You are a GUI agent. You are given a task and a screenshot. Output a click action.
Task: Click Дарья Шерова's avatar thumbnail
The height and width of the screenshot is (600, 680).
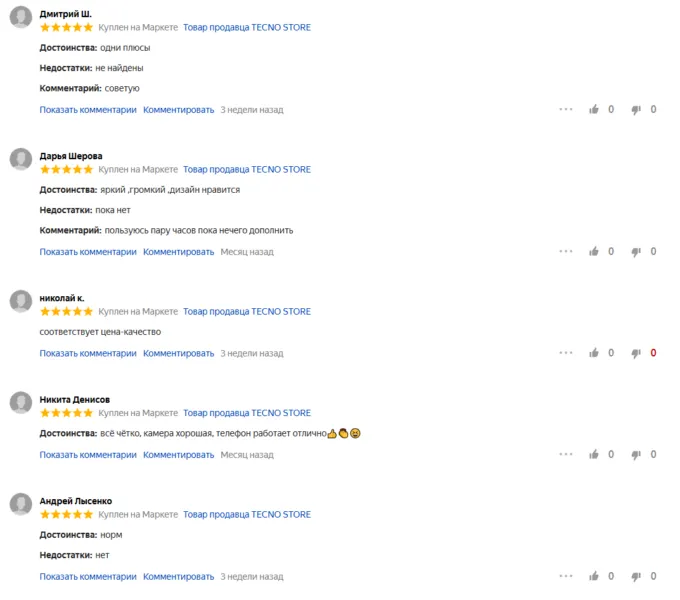(x=20, y=160)
